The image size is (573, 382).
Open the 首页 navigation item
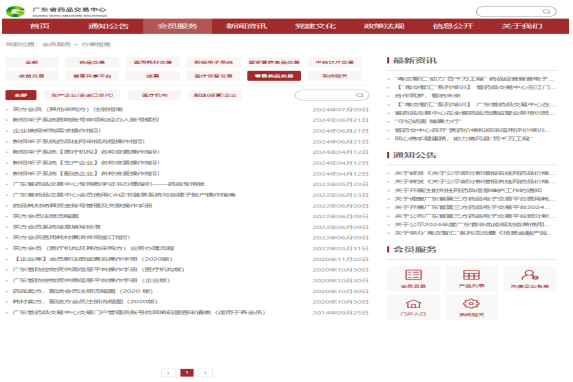coord(39,26)
